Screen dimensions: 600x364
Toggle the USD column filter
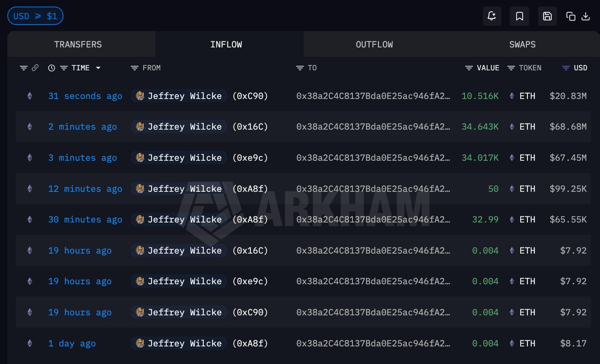[x=566, y=68]
